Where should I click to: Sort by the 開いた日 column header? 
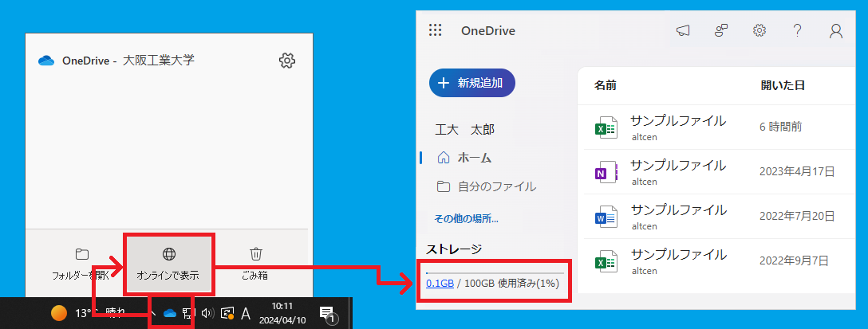click(x=783, y=85)
